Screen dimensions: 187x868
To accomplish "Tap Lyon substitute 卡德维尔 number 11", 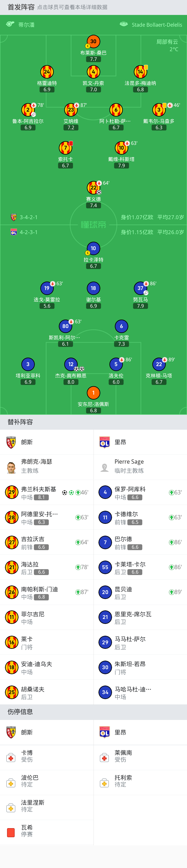I will pos(140,517).
